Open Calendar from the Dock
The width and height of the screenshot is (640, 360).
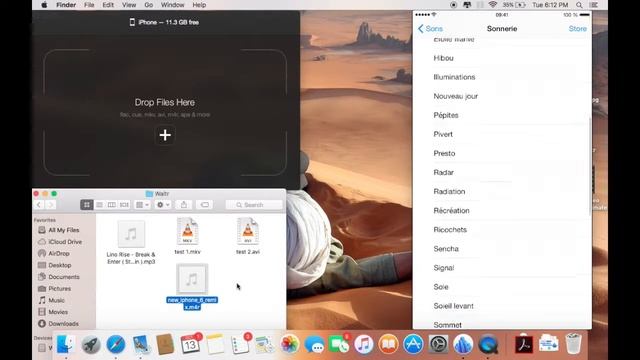[190, 344]
